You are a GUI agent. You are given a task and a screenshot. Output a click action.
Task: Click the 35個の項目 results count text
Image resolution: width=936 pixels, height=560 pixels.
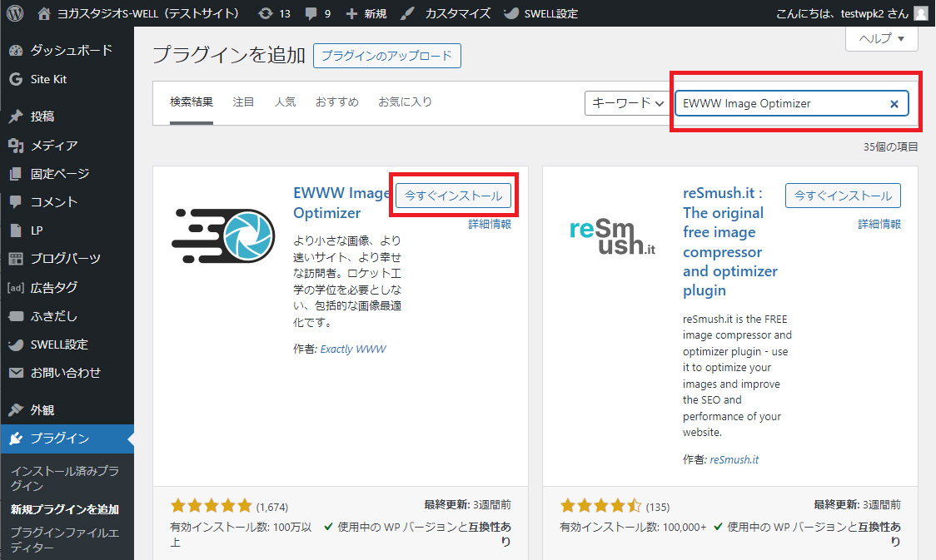coord(891,146)
